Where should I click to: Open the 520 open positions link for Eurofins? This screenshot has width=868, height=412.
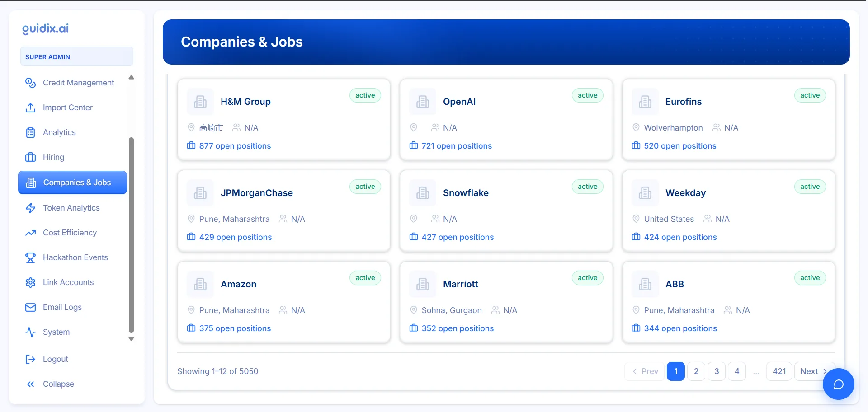(x=680, y=146)
